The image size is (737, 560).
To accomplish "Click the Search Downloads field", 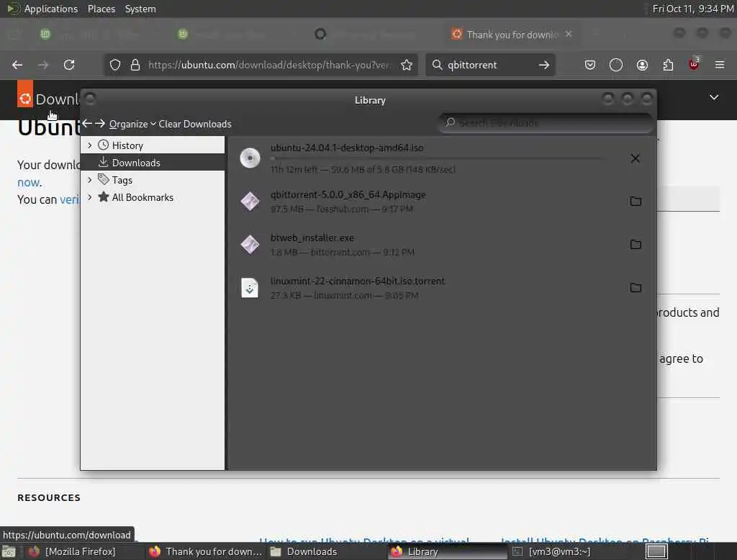I will [546, 122].
